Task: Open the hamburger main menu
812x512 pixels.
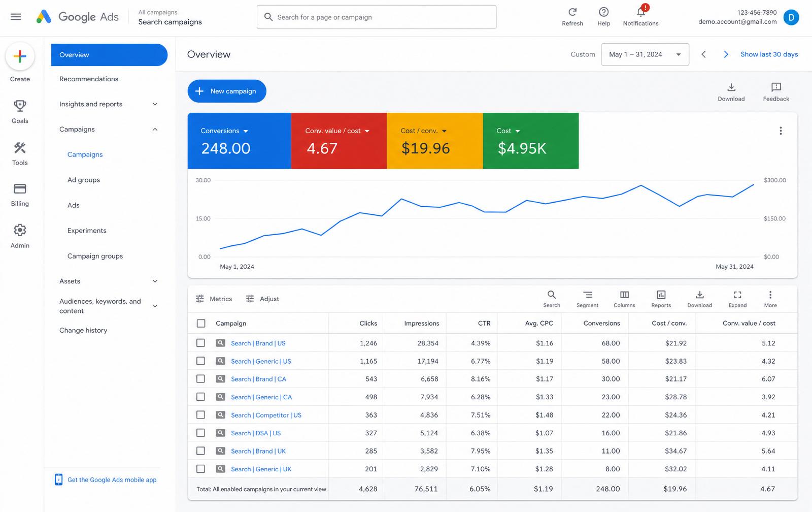Action: point(16,17)
